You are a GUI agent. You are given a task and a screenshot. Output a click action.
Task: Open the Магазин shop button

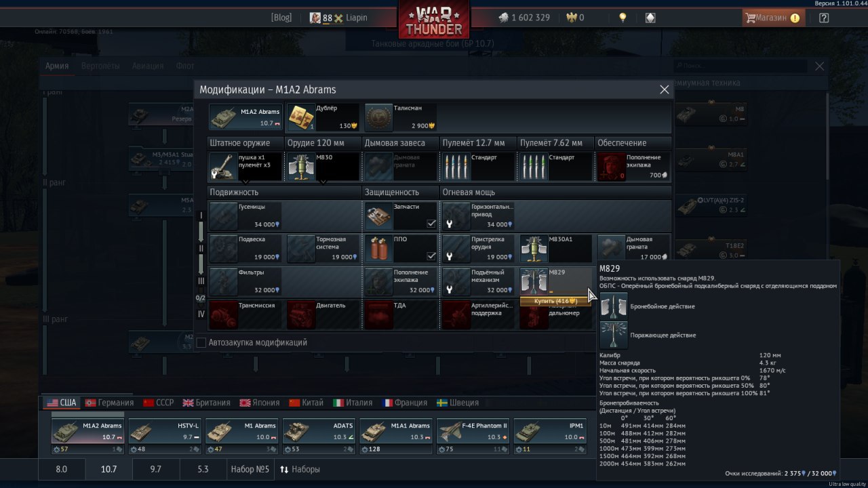tap(774, 18)
